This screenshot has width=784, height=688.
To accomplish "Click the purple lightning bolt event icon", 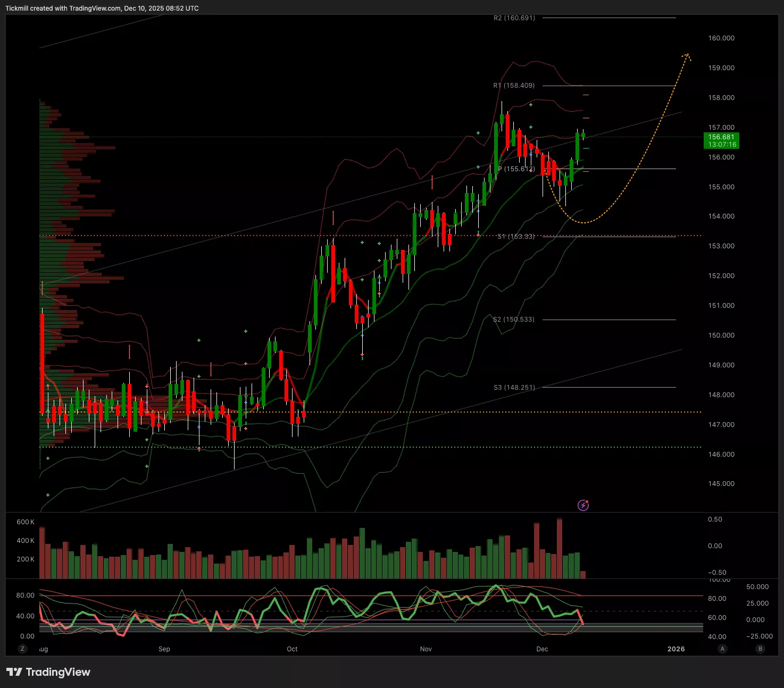I will [x=583, y=505].
